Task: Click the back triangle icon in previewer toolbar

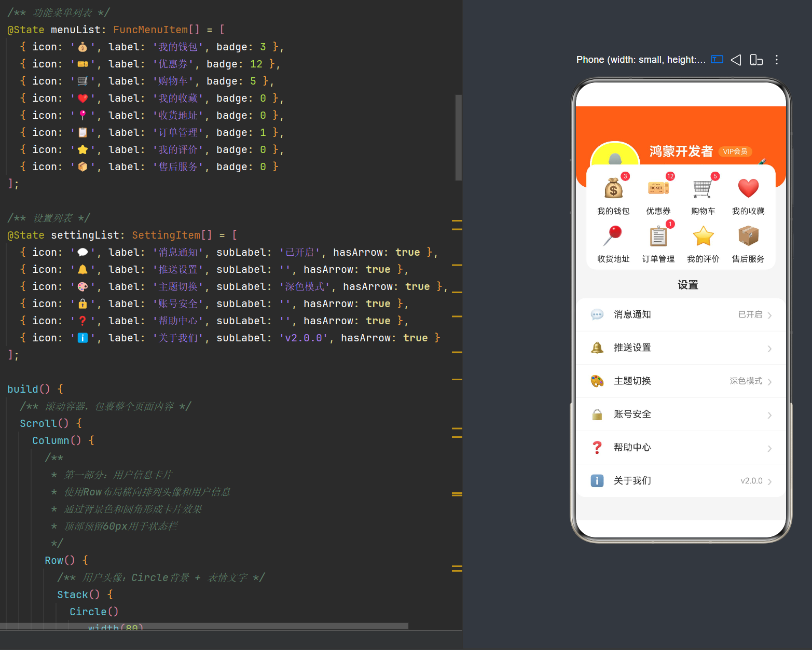Action: click(736, 60)
